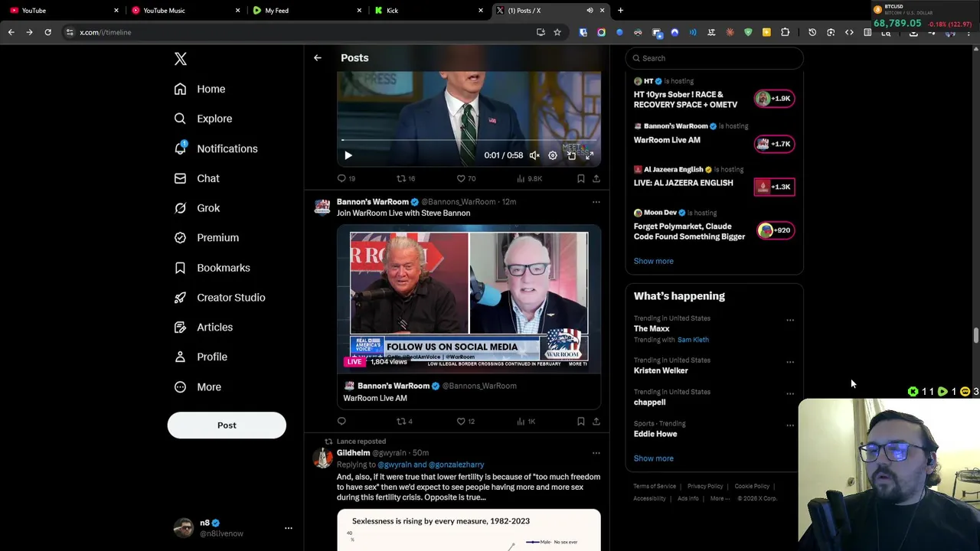The height and width of the screenshot is (551, 980).
Task: Click the Creator Studio rocket icon
Action: pyautogui.click(x=180, y=298)
